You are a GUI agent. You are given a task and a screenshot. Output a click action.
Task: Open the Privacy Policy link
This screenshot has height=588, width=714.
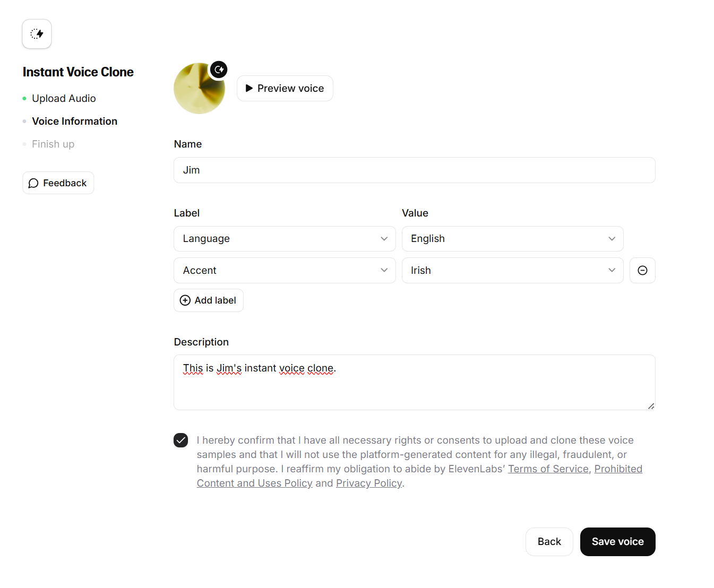pos(369,483)
